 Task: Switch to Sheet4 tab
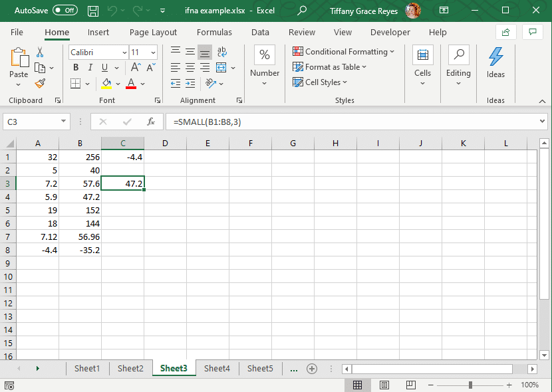(x=217, y=369)
